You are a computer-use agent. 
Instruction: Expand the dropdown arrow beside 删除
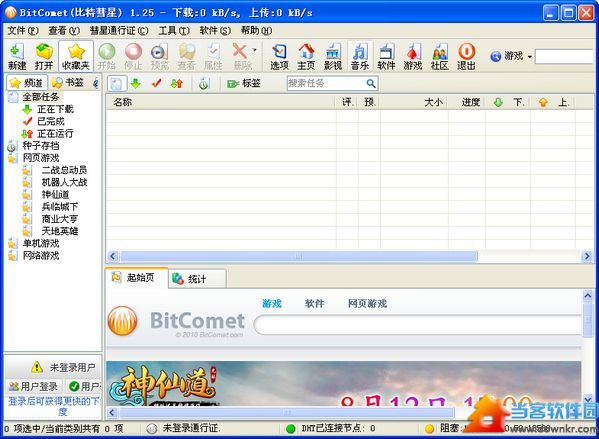click(254, 50)
